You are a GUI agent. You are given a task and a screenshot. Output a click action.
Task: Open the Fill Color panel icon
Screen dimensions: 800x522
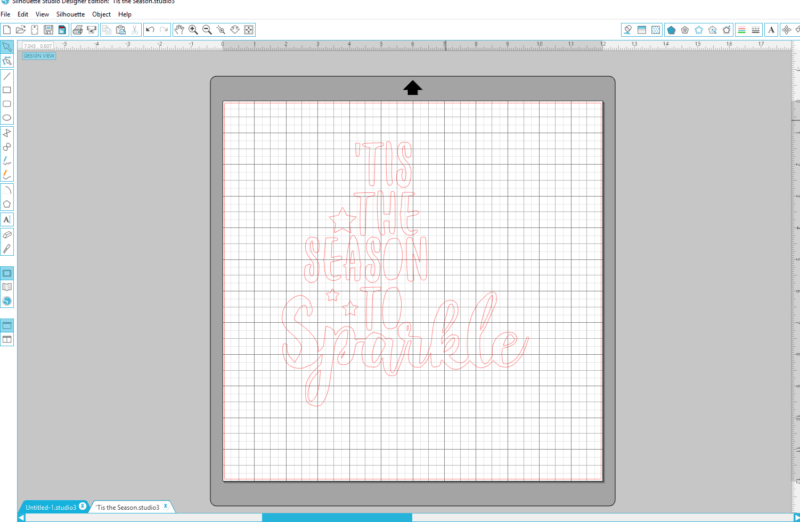pyautogui.click(x=670, y=30)
